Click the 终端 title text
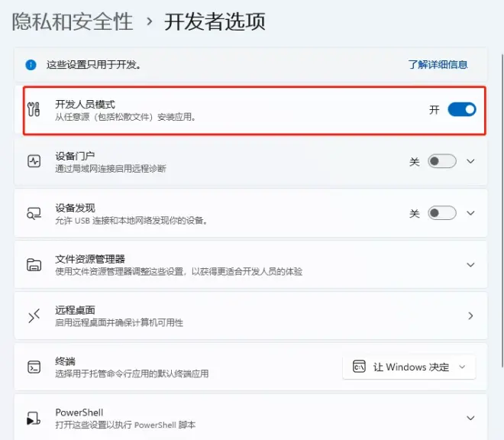Viewport: 504px width, 440px height. click(x=65, y=361)
